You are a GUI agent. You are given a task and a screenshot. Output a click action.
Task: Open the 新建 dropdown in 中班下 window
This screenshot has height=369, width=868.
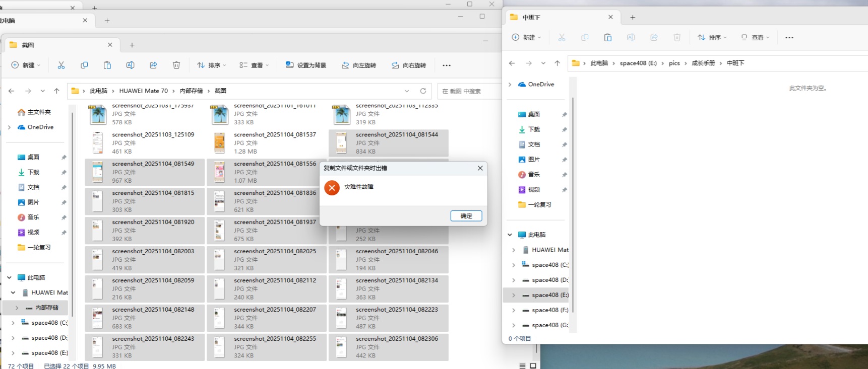(x=526, y=37)
